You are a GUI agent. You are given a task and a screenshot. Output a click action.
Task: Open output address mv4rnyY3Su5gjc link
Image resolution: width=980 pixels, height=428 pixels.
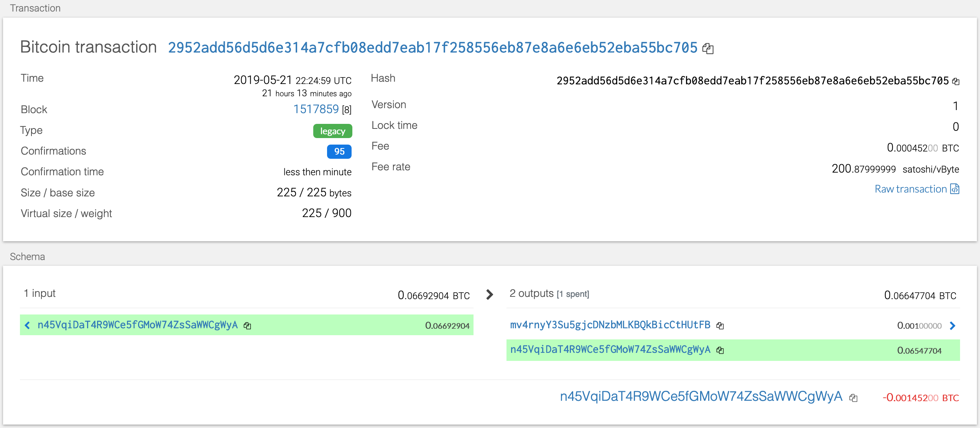point(610,325)
